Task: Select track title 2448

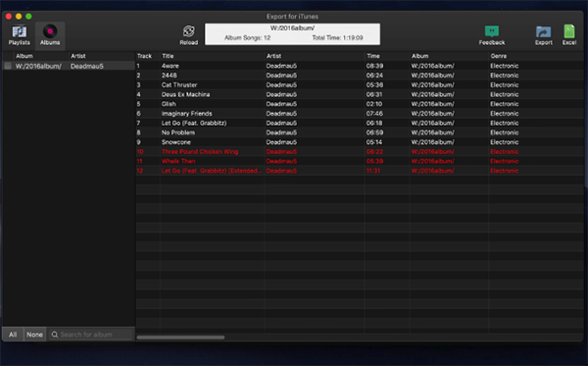Action: pos(170,76)
